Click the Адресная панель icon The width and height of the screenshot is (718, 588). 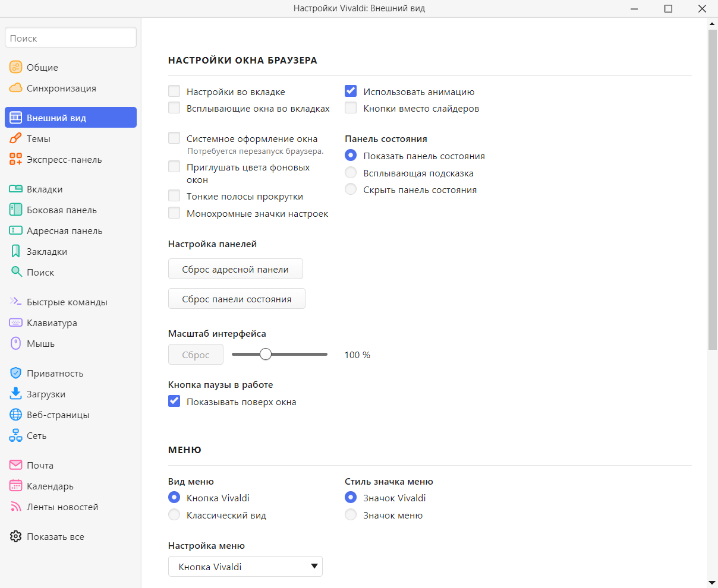click(16, 230)
